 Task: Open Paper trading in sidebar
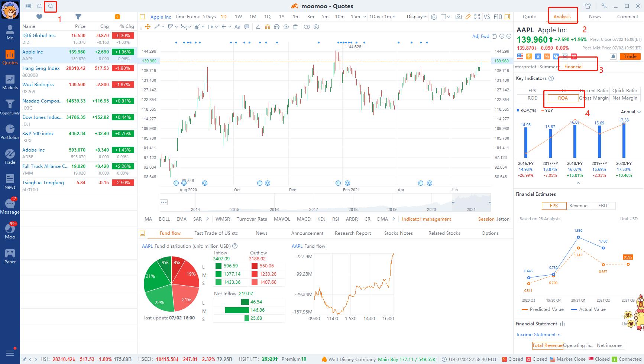point(10,256)
